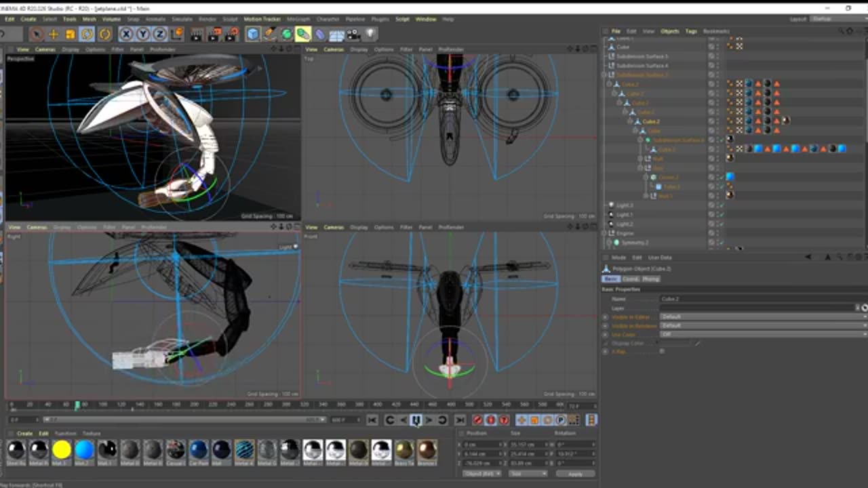Open the deformer objects icon
868x488 pixels.
320,34
